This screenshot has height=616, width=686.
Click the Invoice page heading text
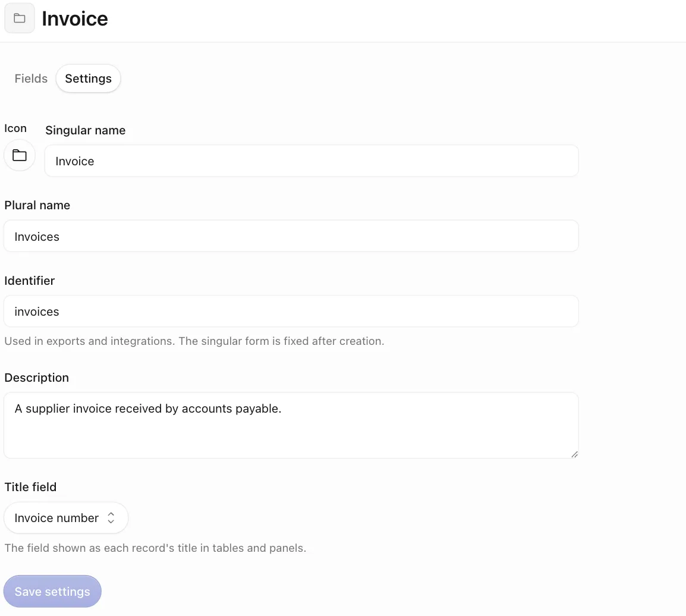75,18
